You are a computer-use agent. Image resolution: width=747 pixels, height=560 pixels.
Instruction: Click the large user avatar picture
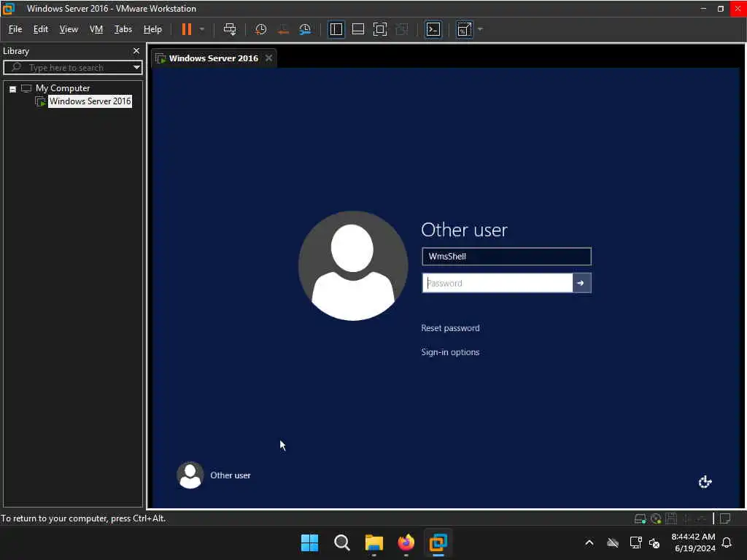[x=352, y=265]
